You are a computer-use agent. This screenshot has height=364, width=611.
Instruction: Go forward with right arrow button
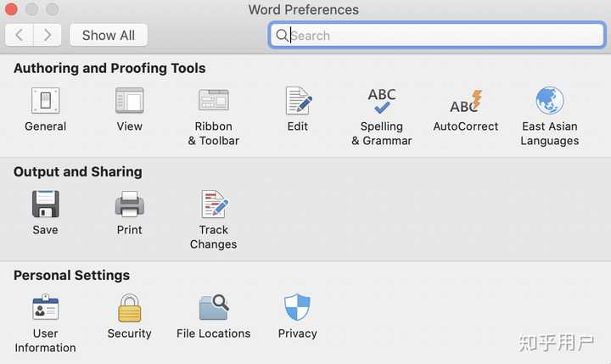click(x=48, y=35)
